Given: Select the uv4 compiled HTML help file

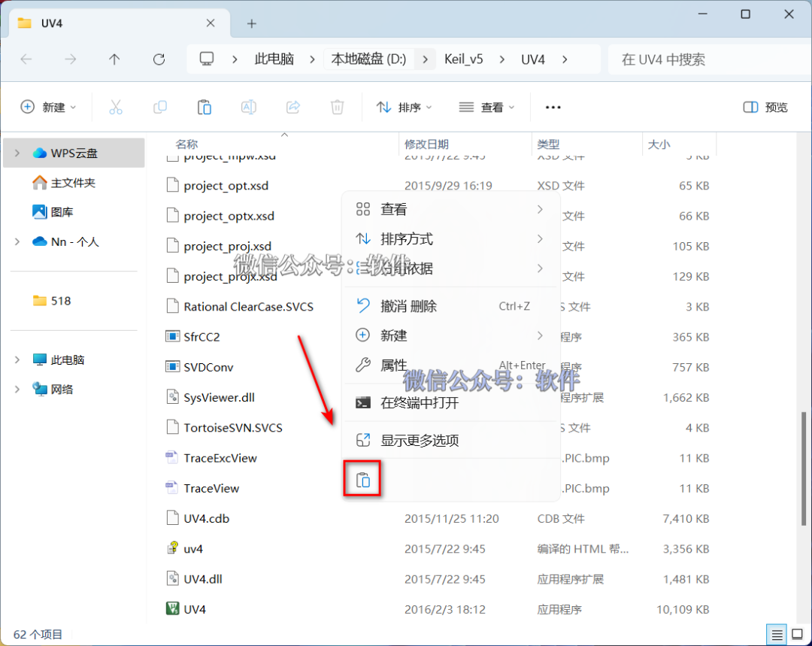Looking at the screenshot, I should point(193,548).
